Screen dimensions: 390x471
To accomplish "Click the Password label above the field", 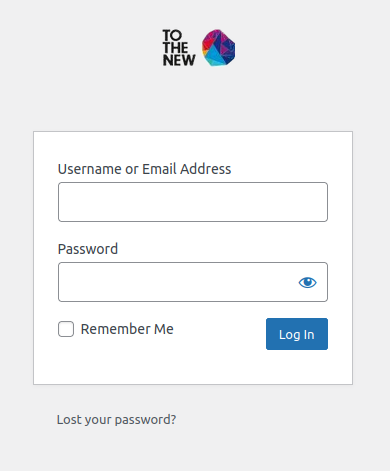I will [x=88, y=249].
